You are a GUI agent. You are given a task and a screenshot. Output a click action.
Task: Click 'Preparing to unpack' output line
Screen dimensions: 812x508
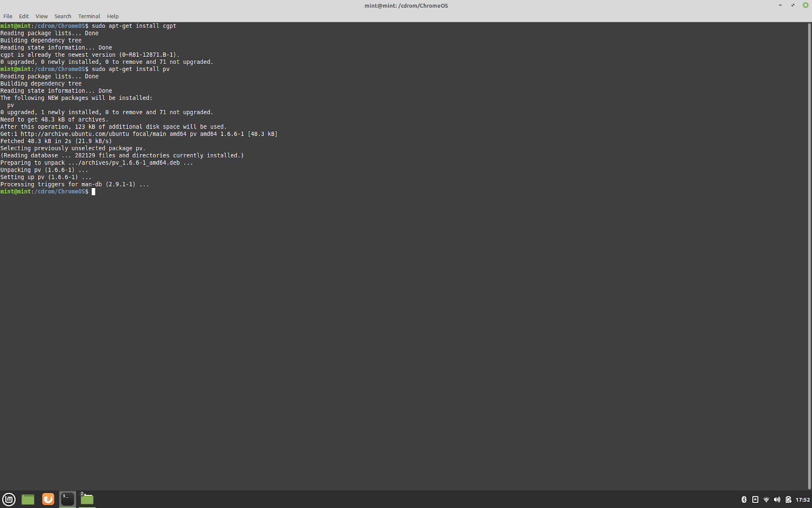tap(96, 163)
